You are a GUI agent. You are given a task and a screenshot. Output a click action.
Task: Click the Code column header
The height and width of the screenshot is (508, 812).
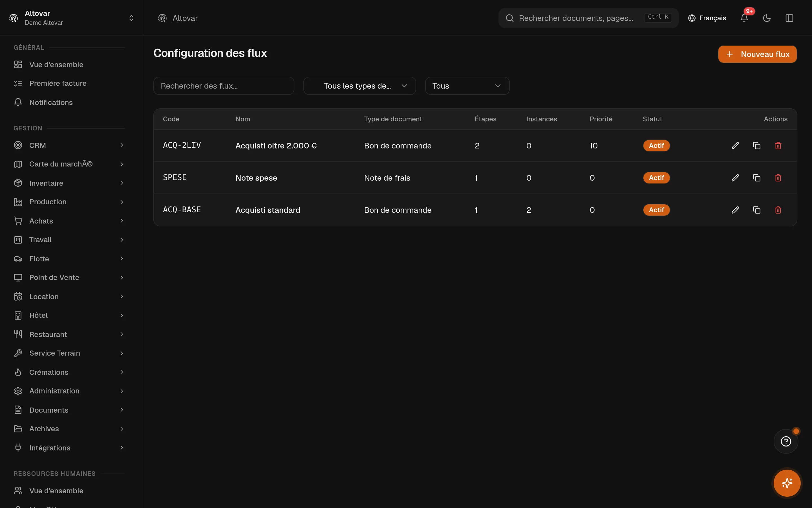tap(171, 119)
